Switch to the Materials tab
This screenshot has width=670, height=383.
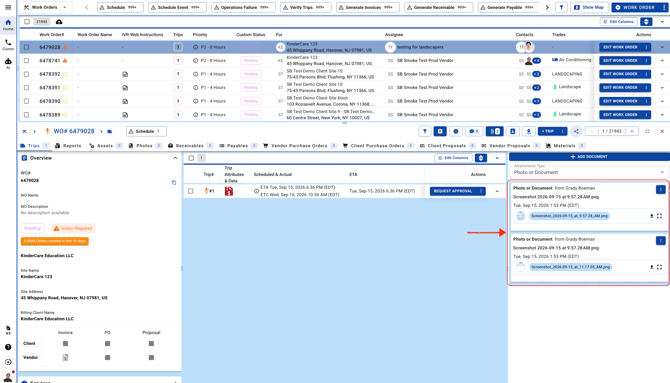(x=564, y=146)
